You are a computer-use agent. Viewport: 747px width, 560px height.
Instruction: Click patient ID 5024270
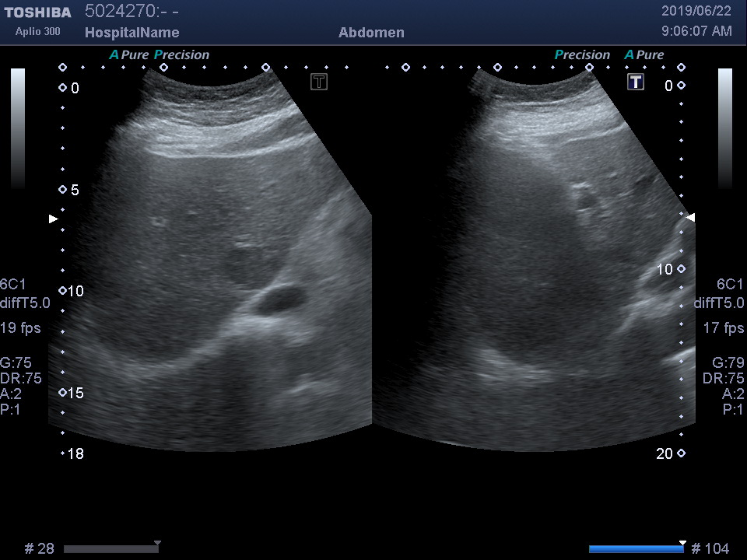(132, 12)
